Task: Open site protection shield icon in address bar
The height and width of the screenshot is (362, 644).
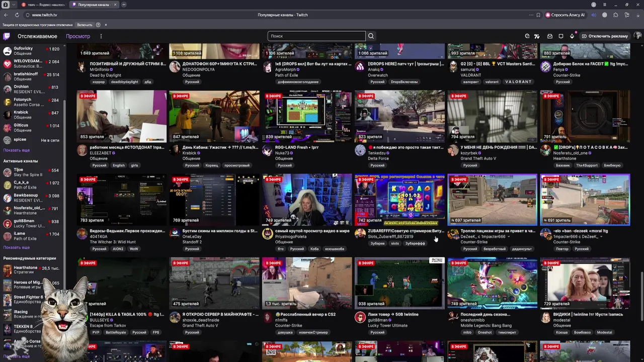Action: point(28,15)
